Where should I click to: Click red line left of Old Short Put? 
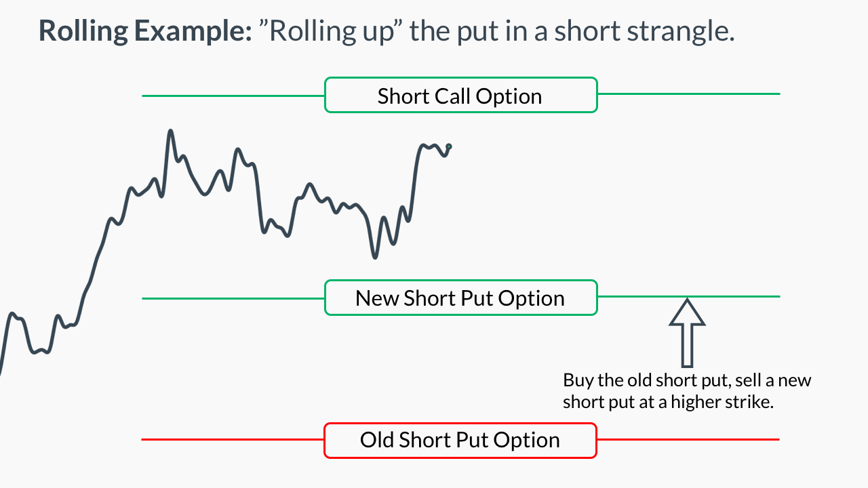tap(233, 439)
